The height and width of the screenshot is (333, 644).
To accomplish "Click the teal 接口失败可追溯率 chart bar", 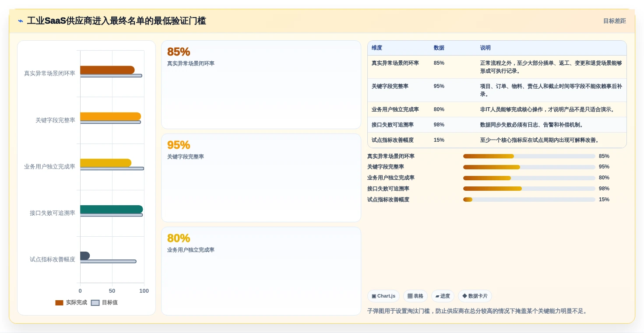I will pyautogui.click(x=112, y=209).
